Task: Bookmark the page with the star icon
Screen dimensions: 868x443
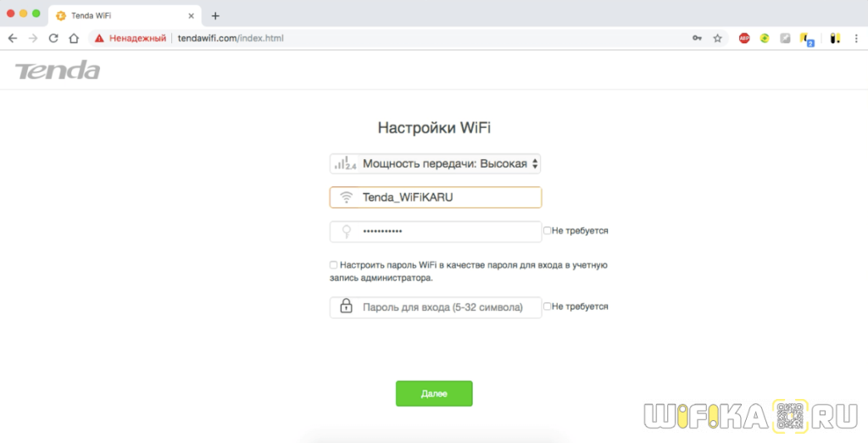Action: 717,38
